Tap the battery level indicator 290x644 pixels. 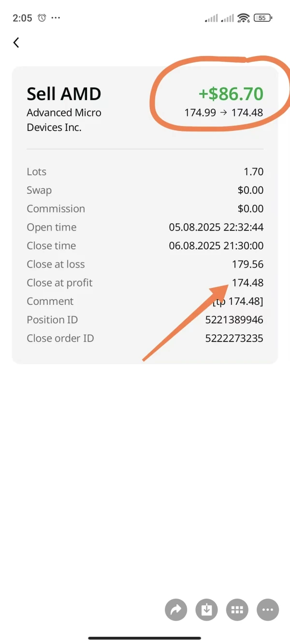point(262,18)
